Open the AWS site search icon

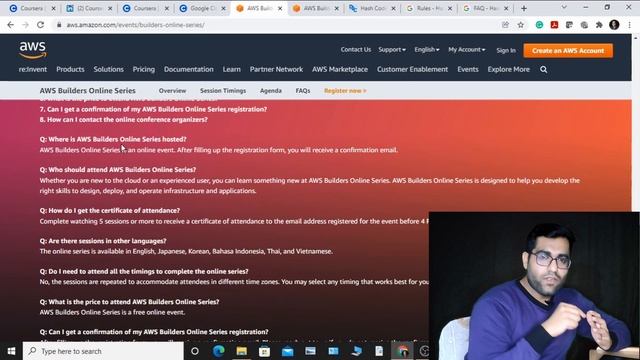click(544, 69)
